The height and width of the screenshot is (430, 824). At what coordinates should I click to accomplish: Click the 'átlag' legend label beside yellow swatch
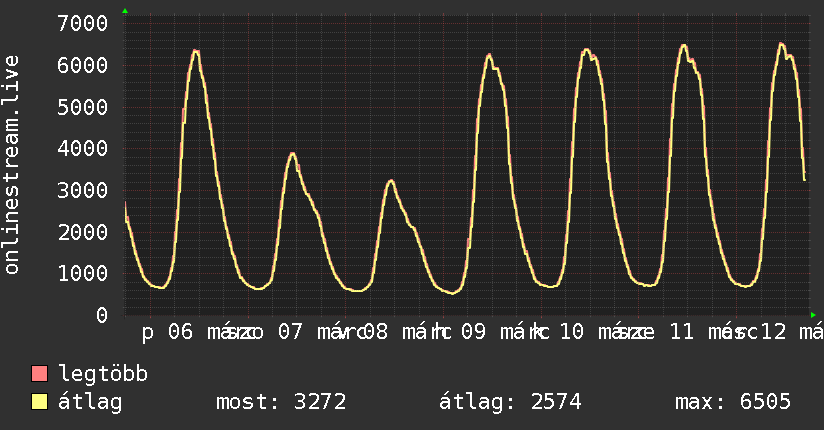[90, 403]
